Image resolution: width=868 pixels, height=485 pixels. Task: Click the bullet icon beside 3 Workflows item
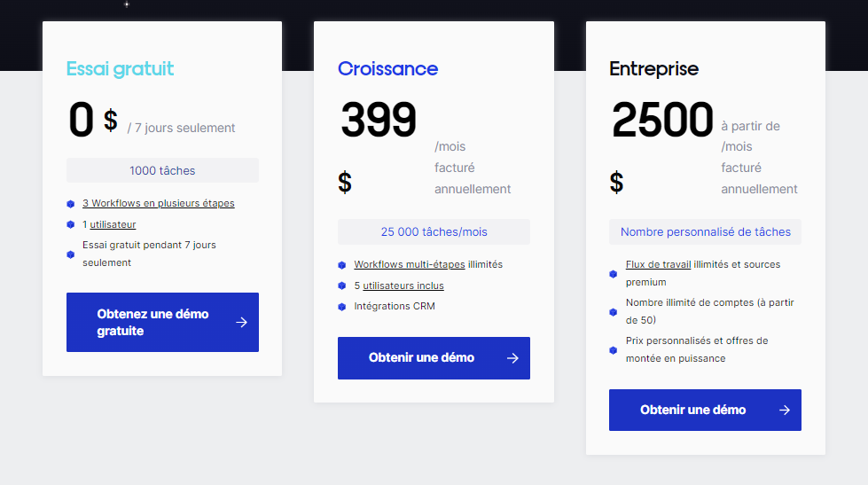coord(70,204)
